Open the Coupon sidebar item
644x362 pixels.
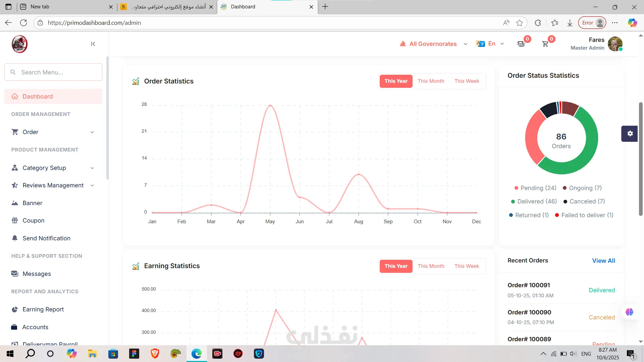tap(33, 221)
